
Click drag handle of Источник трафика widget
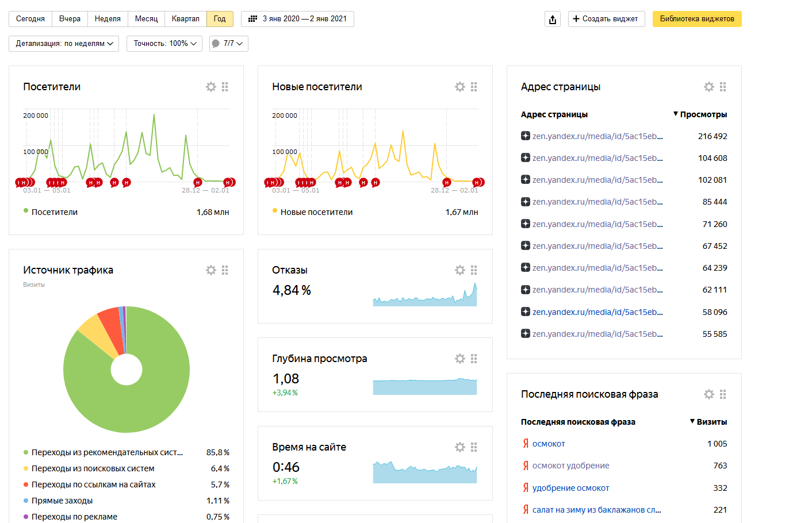tap(225, 270)
